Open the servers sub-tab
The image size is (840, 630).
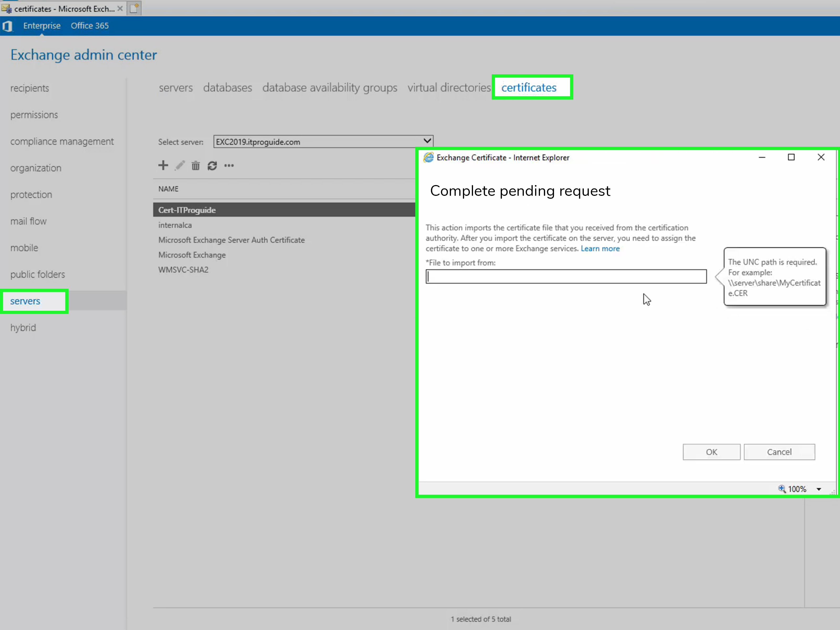click(x=176, y=88)
